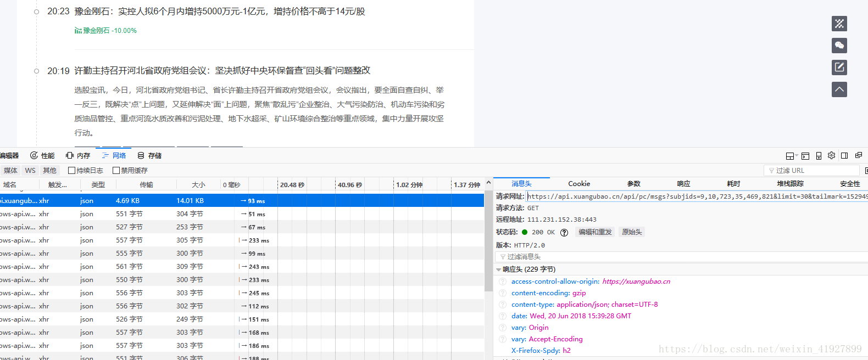This screenshot has height=360, width=868.
Task: Click the edit/compose icon in right sidebar
Action: 839,67
